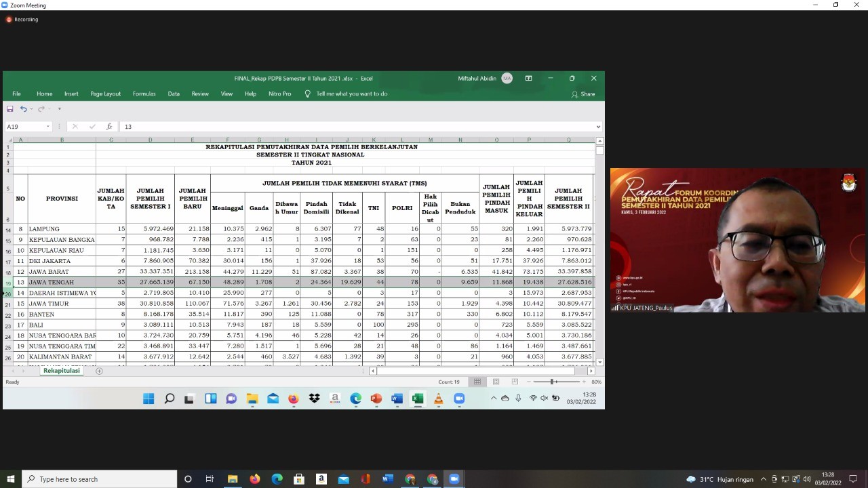The height and width of the screenshot is (488, 868).
Task: Switch to Normal view in status bar
Action: pyautogui.click(x=477, y=382)
